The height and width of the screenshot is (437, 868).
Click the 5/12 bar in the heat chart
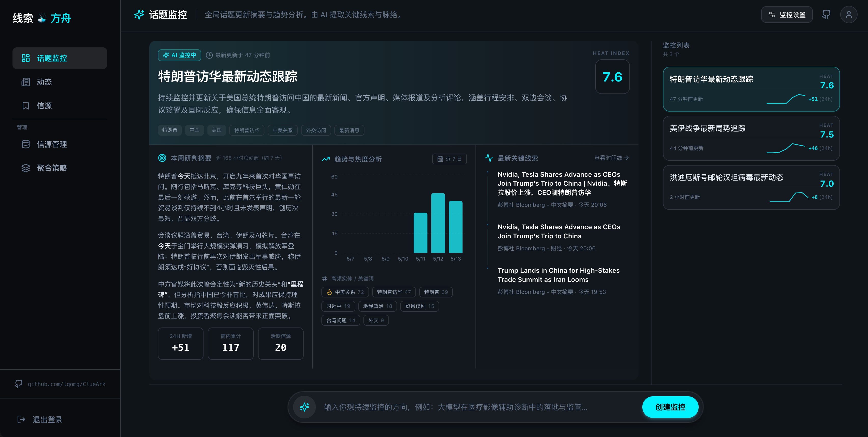click(x=438, y=223)
